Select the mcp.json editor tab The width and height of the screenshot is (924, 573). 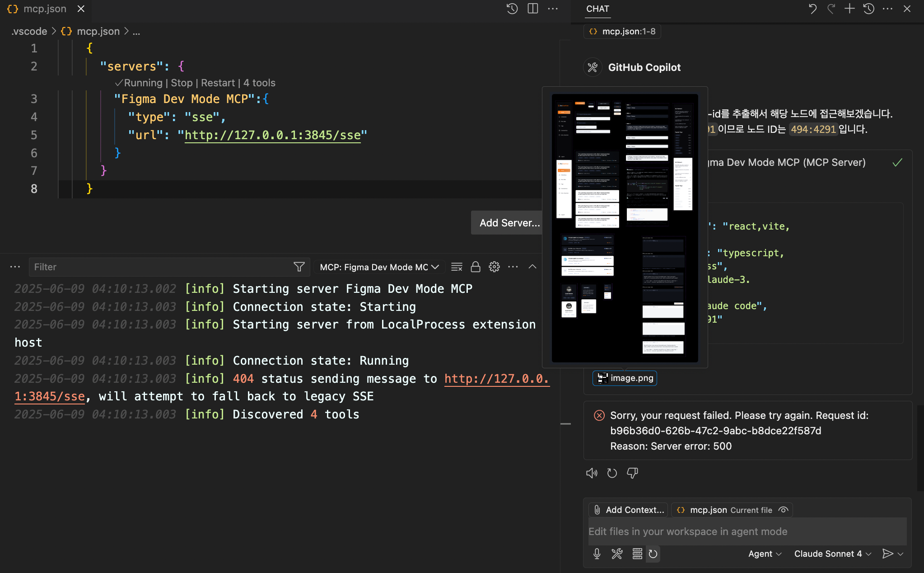click(x=45, y=9)
